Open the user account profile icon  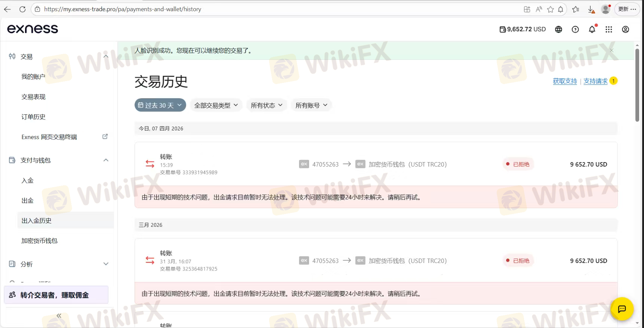pyautogui.click(x=625, y=29)
